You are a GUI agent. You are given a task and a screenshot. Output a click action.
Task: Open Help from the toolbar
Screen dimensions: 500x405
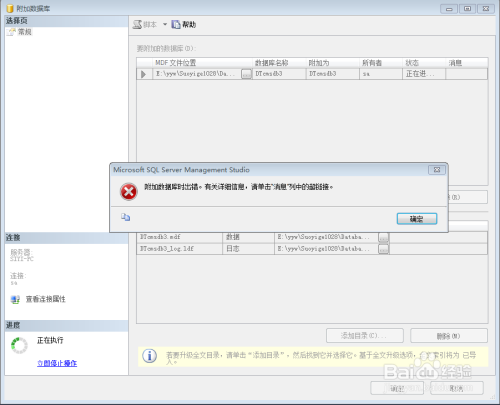tap(184, 24)
